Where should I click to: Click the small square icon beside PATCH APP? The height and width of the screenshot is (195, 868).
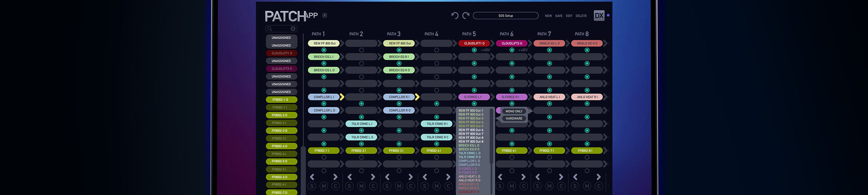pyautogui.click(x=325, y=15)
